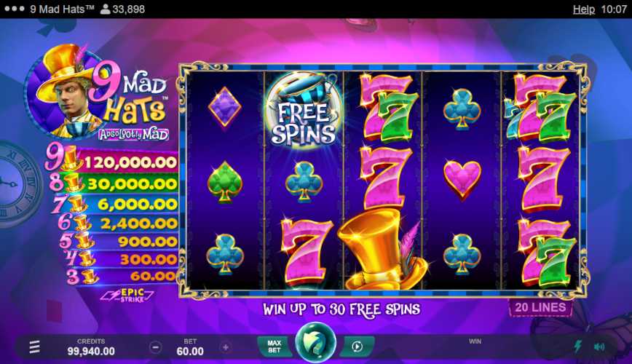Viewport: 632px width, 364px height.
Task: Start autoplay with circular arrow icon
Action: 357,347
